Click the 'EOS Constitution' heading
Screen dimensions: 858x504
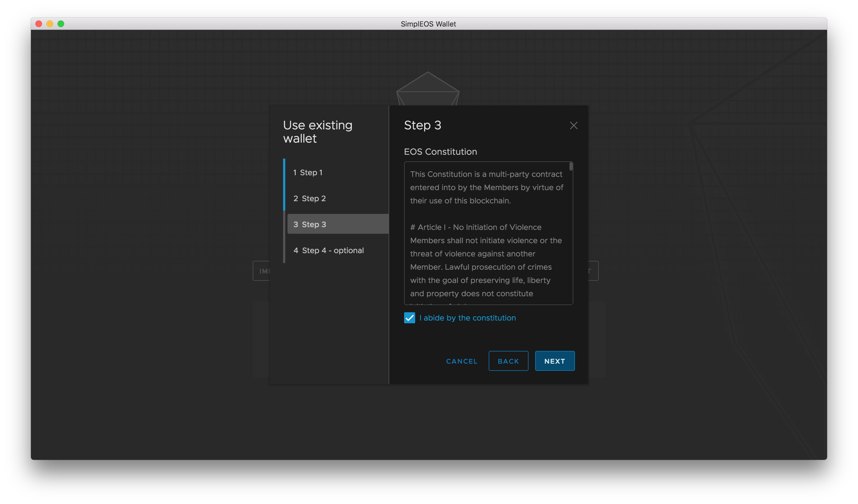[x=440, y=152]
